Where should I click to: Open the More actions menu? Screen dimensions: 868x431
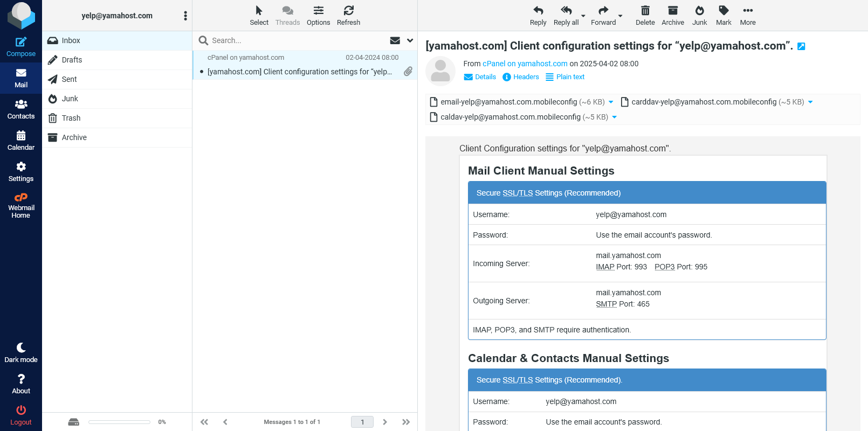click(748, 16)
